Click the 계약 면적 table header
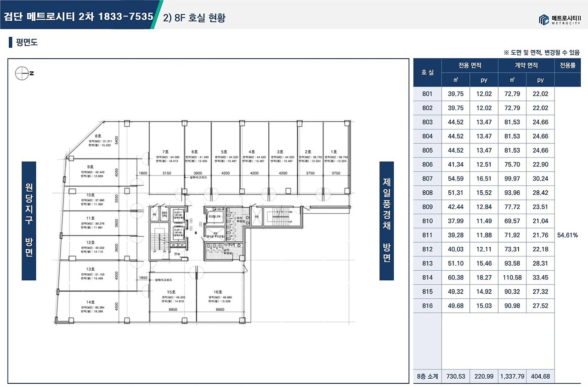The height and width of the screenshot is (387, 588). tap(526, 66)
